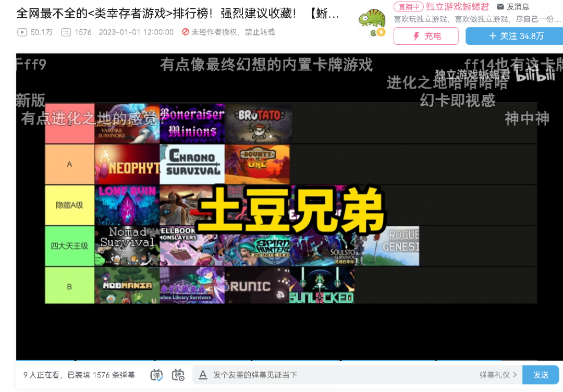The height and width of the screenshot is (392, 563).
Task: Click the Rogue Genesia thumbnail
Action: [x=387, y=246]
